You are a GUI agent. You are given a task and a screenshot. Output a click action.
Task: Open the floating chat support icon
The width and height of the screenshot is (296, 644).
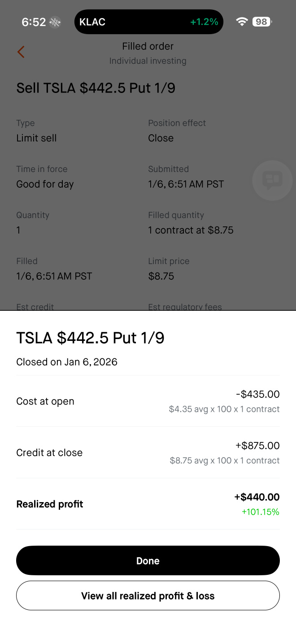pos(272,181)
